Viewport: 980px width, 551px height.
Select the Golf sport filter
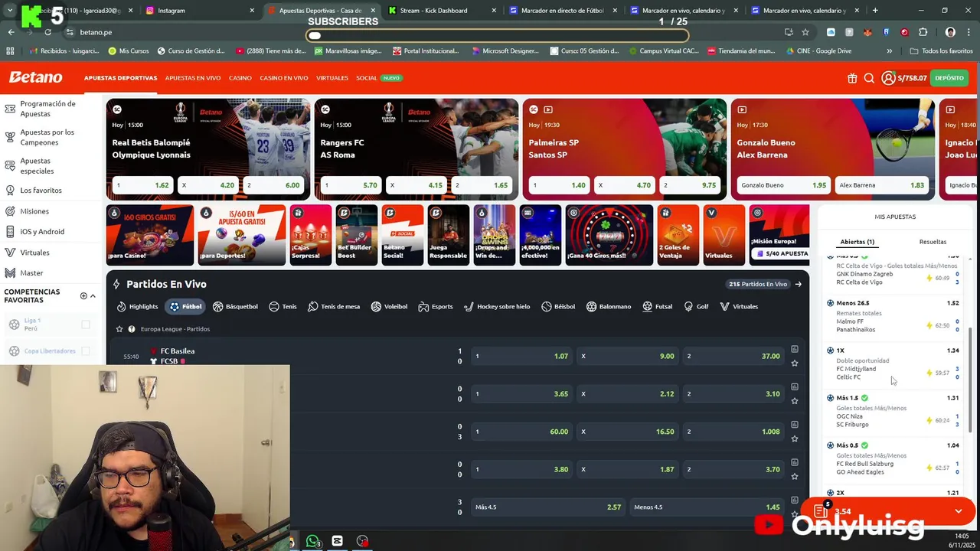(696, 306)
